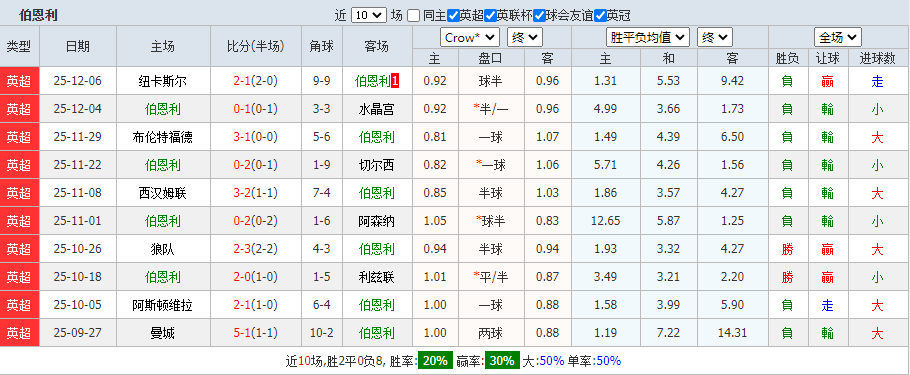
Task: Click the 角球 column header
Action: 322,46
